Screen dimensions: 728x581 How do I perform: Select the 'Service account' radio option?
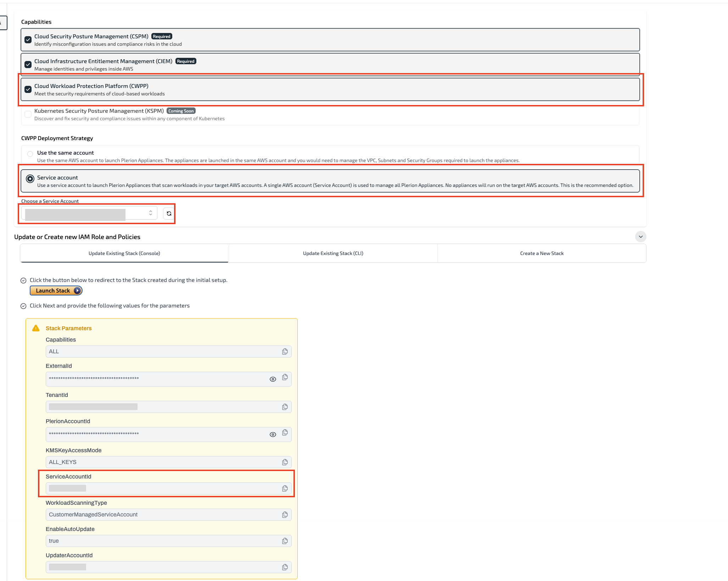point(30,179)
